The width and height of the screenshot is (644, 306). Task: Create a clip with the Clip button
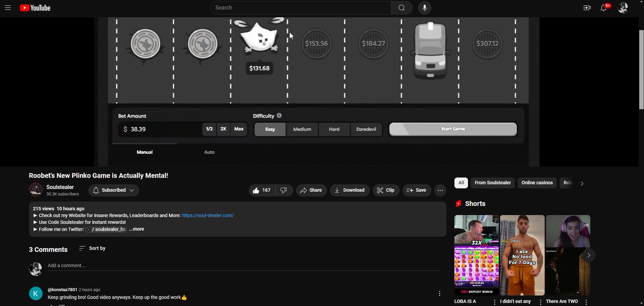coord(386,190)
